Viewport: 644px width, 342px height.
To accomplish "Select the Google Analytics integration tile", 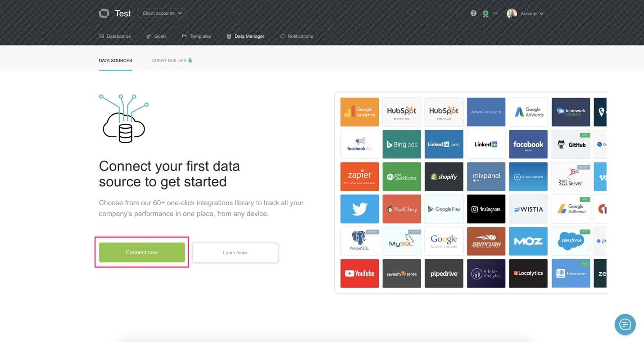I will (x=359, y=112).
